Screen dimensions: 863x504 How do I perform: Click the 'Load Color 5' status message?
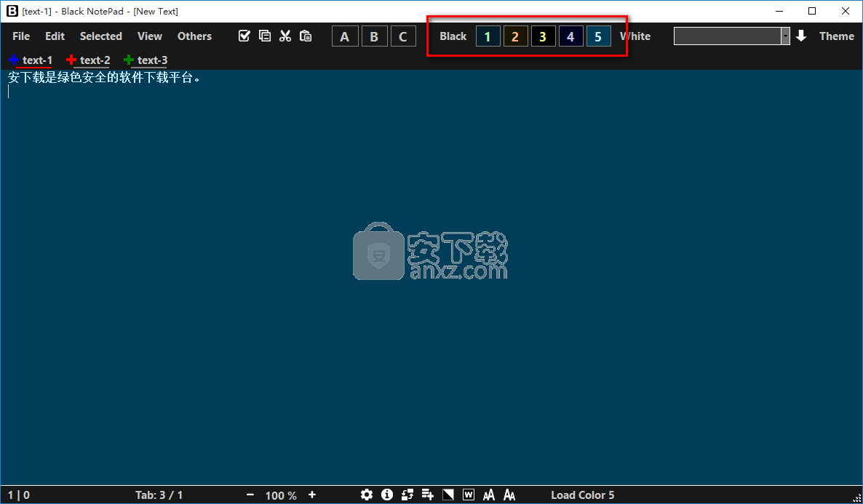tap(582, 495)
